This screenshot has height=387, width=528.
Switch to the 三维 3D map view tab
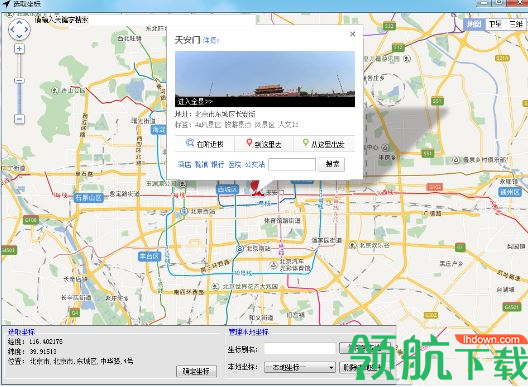point(516,24)
